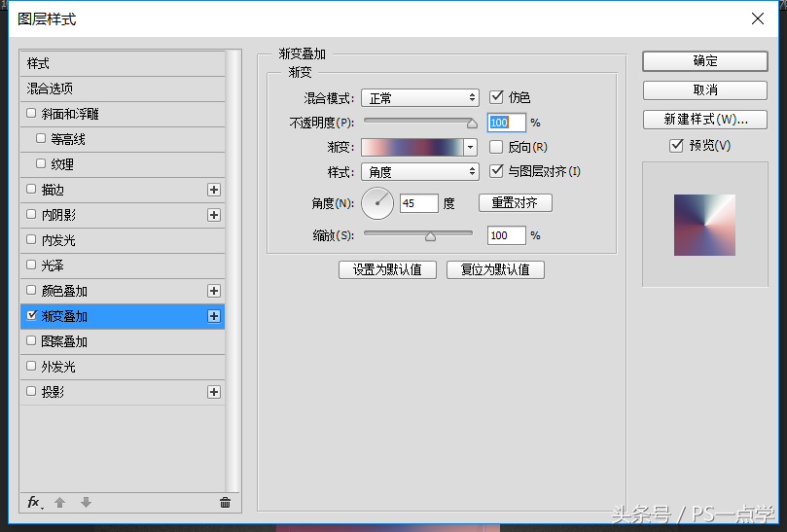Click the 缩放 percentage input field
787x532 pixels.
(x=507, y=235)
